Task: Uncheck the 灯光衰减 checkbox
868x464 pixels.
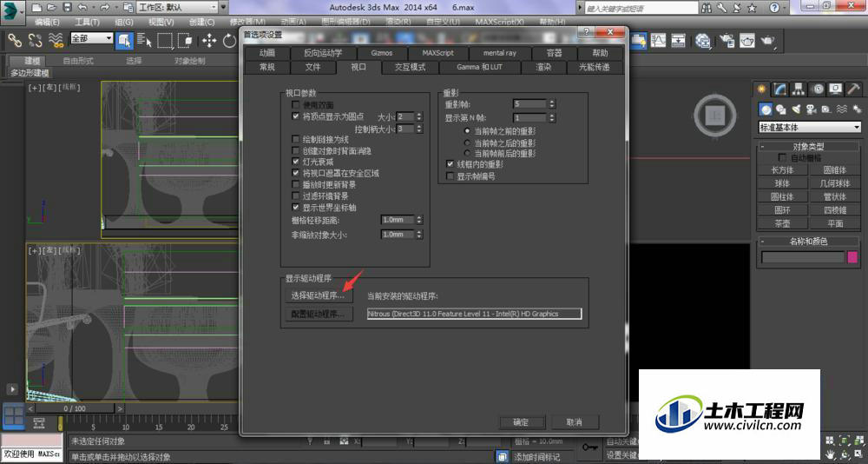Action: point(296,162)
